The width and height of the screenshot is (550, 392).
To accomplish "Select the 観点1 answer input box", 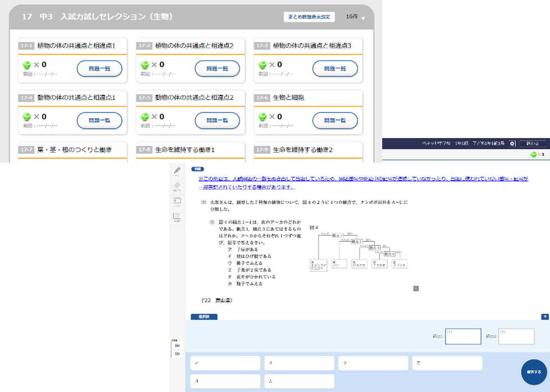I will pyautogui.click(x=463, y=336).
